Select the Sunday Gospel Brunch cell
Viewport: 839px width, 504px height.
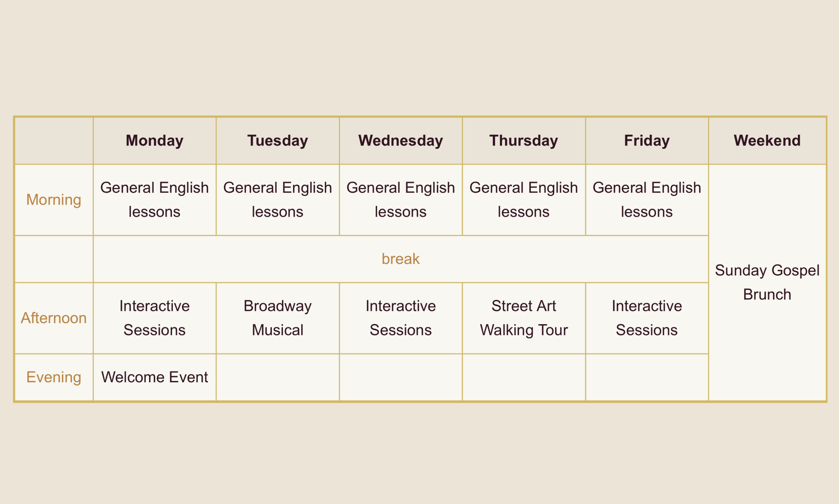pyautogui.click(x=767, y=282)
